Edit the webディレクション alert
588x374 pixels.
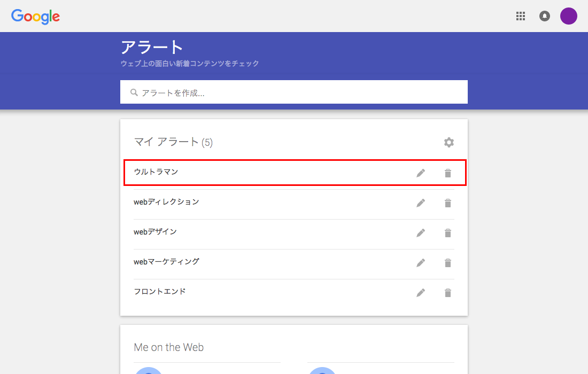pos(421,202)
